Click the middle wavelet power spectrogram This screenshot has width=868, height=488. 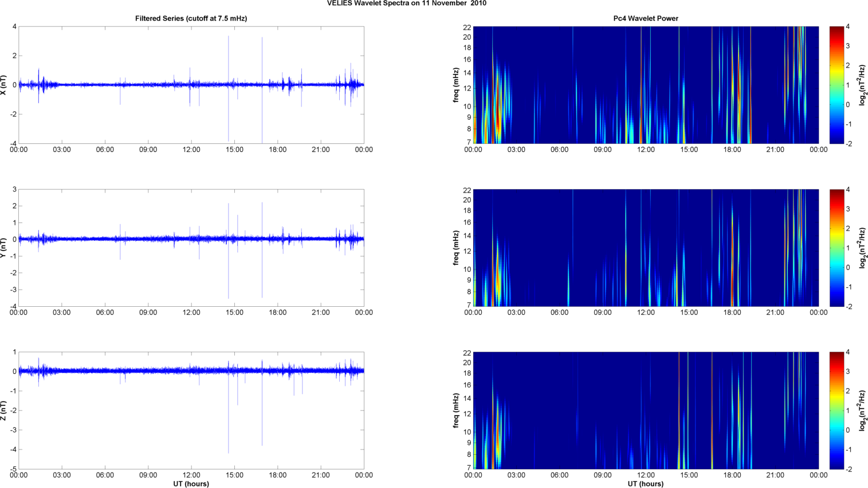646,248
